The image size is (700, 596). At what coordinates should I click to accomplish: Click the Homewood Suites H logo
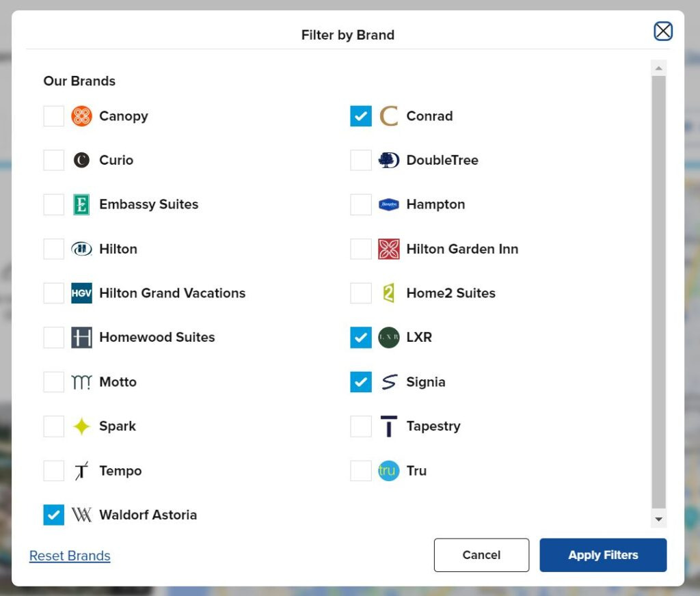pos(82,338)
